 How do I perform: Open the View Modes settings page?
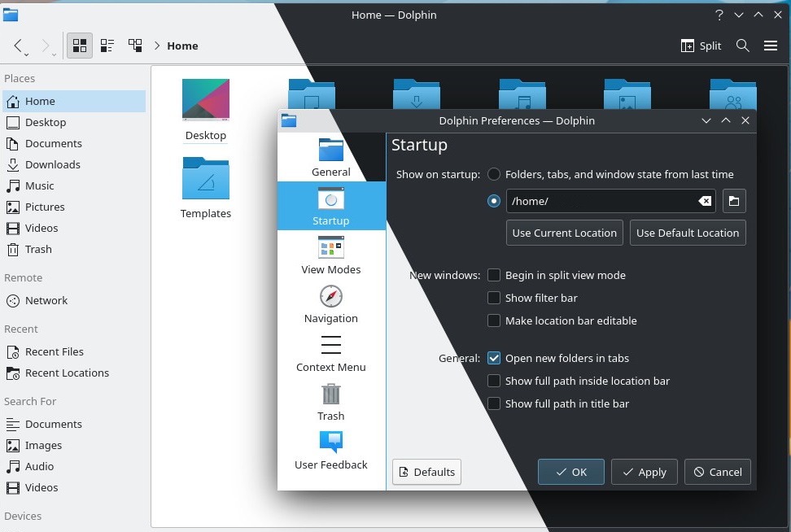(x=331, y=255)
